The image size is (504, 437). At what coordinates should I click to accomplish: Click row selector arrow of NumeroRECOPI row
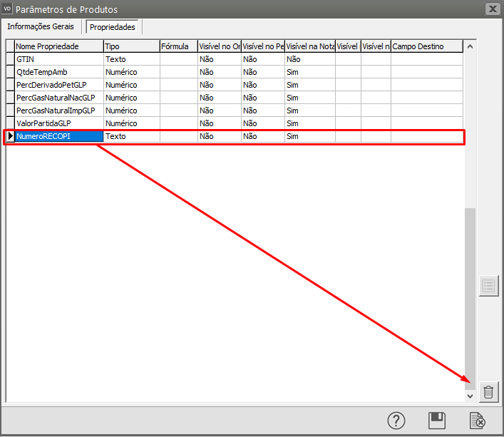point(10,136)
